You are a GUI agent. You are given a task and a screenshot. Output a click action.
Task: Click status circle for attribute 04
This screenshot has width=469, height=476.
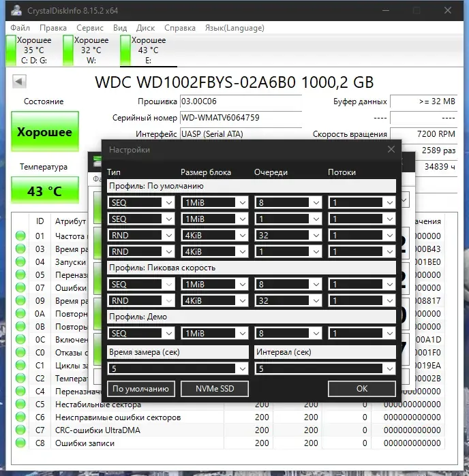pos(20,261)
